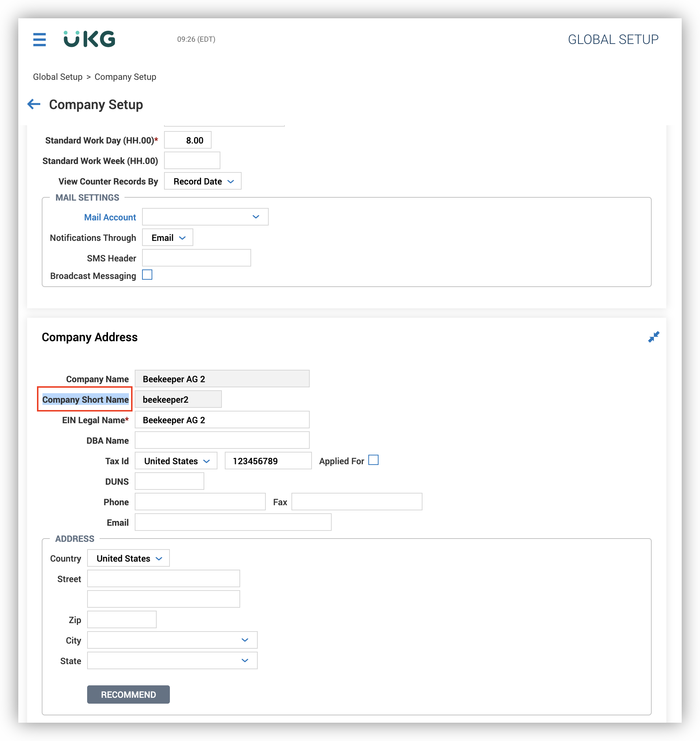Navigate to Global Setup breadcrumb

tap(57, 77)
